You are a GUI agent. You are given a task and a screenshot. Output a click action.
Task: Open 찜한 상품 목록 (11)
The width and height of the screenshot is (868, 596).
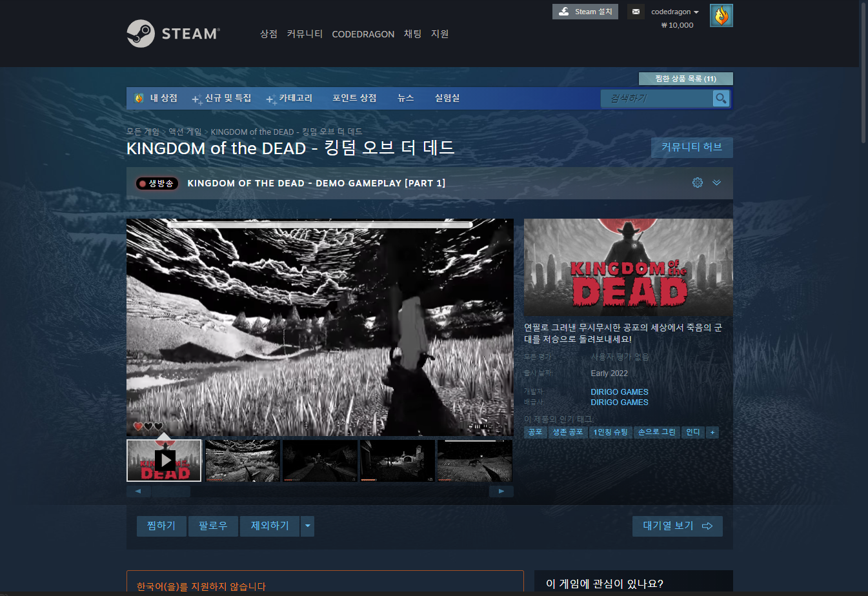[685, 79]
